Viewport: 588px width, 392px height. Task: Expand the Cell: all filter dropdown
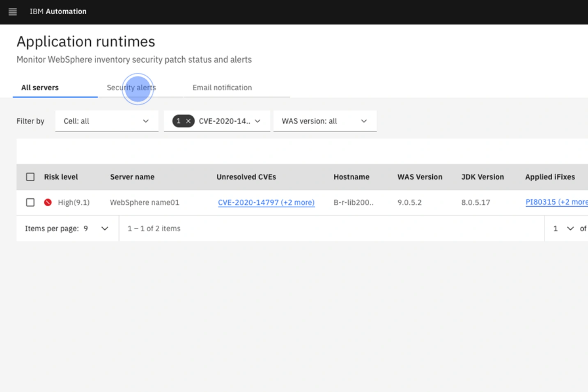click(106, 121)
